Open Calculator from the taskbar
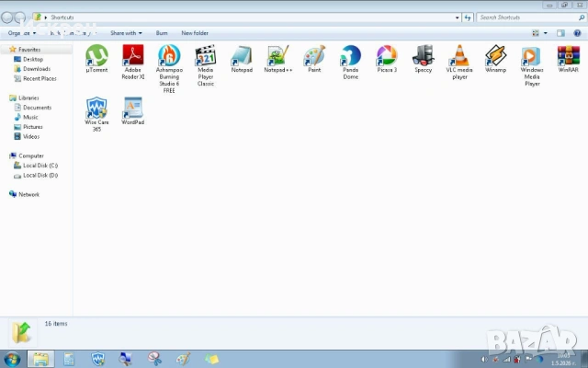The width and height of the screenshot is (588, 368). (x=70, y=359)
